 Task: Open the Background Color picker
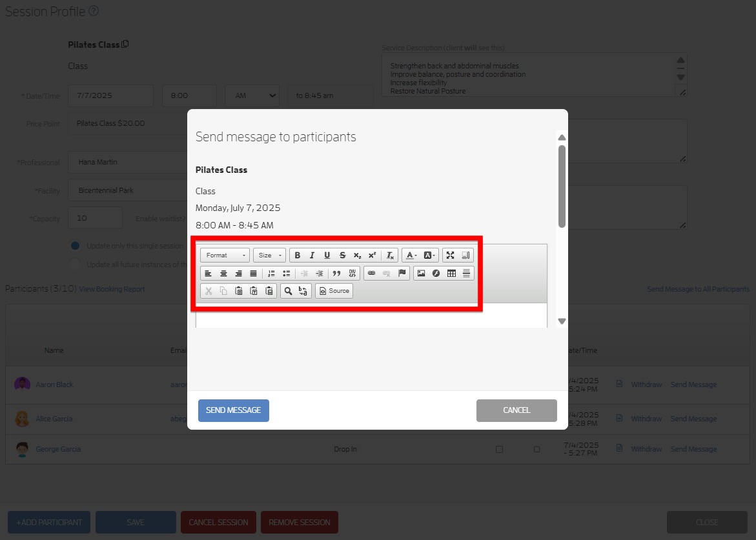[429, 255]
